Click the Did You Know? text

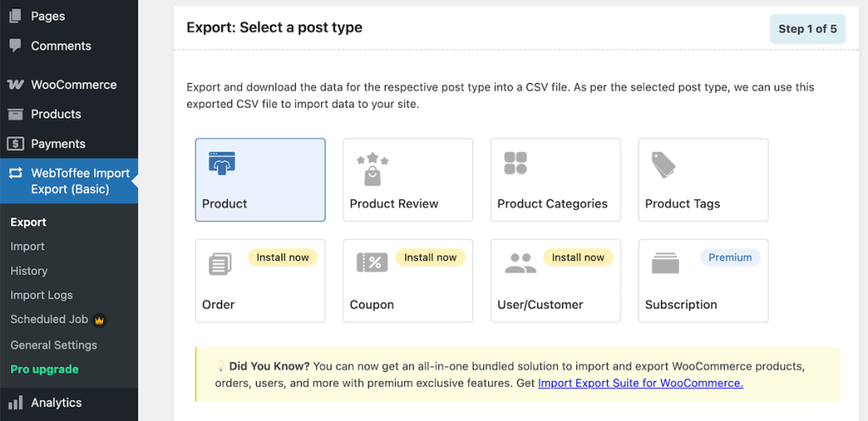(x=270, y=366)
